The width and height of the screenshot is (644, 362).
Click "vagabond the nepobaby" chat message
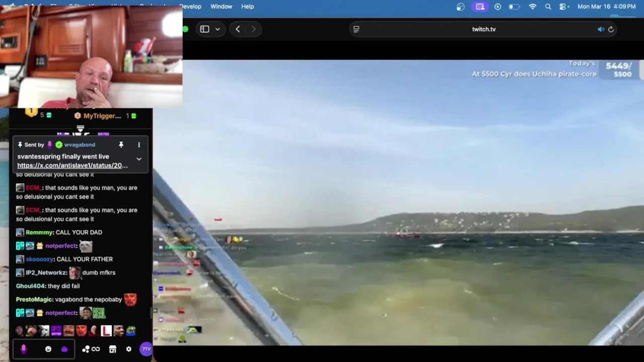[x=89, y=300]
